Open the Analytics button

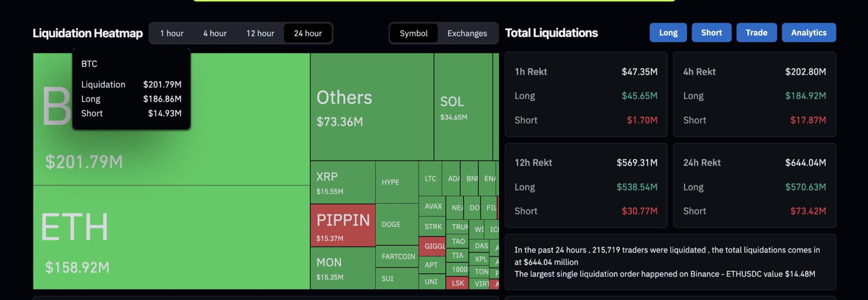point(808,33)
